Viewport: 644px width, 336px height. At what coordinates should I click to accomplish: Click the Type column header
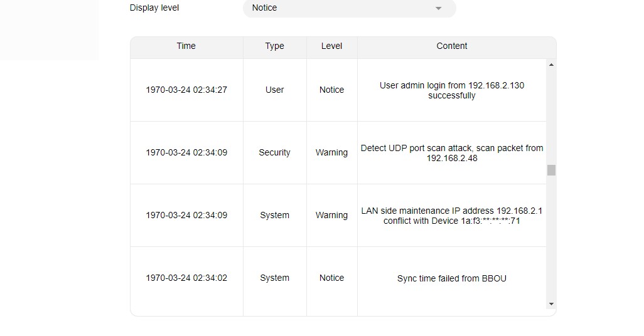(x=274, y=46)
